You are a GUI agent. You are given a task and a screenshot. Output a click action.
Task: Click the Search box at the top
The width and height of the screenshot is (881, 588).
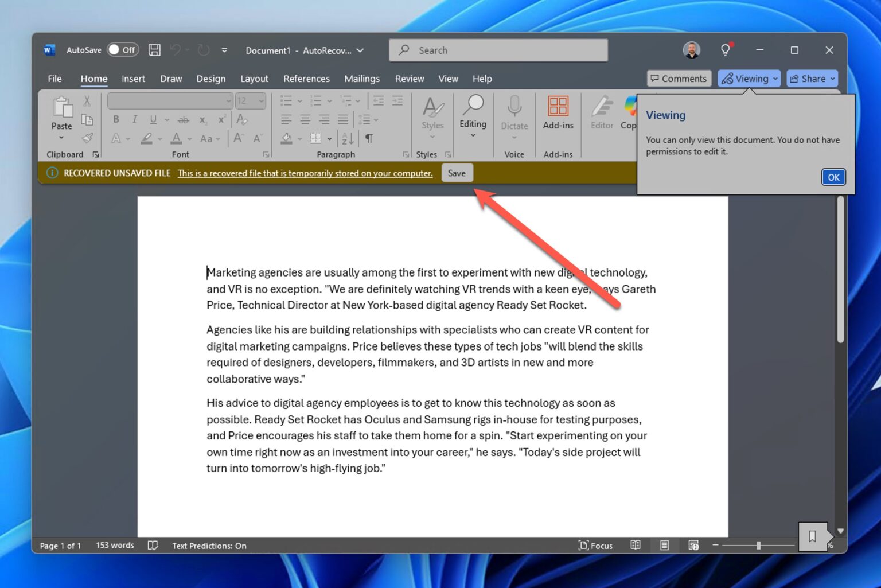(x=498, y=50)
